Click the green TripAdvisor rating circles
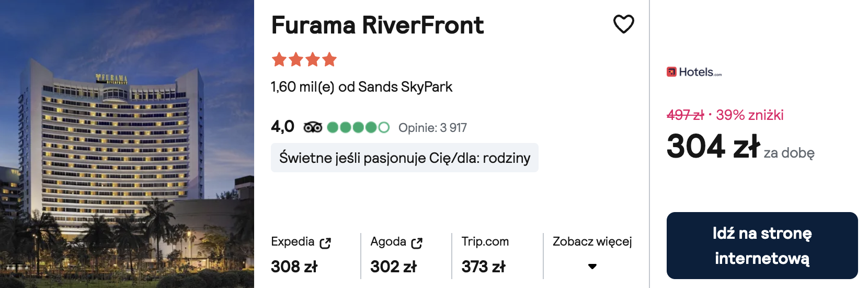Image resolution: width=868 pixels, height=288 pixels. (358, 127)
